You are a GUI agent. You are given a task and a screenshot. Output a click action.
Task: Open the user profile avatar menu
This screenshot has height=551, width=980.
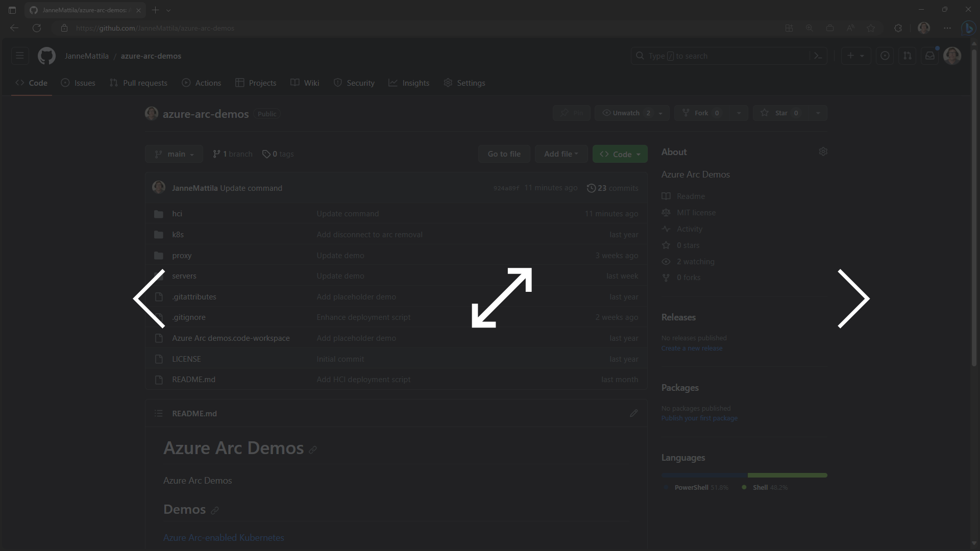(x=952, y=56)
